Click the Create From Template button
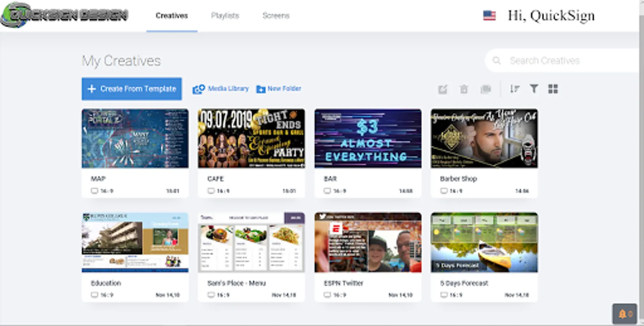This screenshot has width=644, height=326. coord(132,89)
